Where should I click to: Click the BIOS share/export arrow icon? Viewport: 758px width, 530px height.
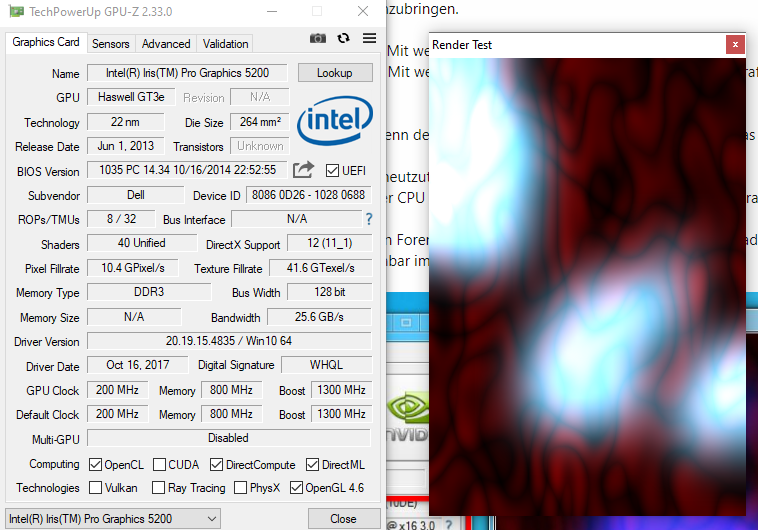304,170
